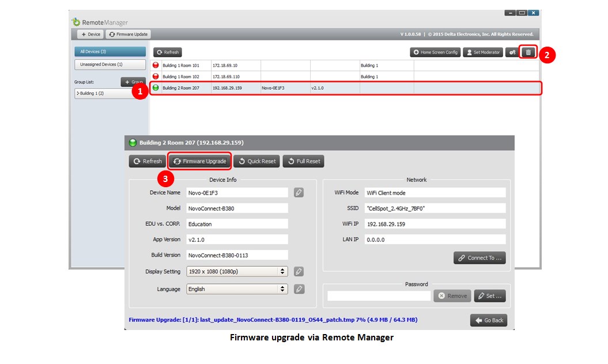Screen dimensions: 608x364
Task: Open Firmware Update in top toolbar
Action: click(x=129, y=34)
